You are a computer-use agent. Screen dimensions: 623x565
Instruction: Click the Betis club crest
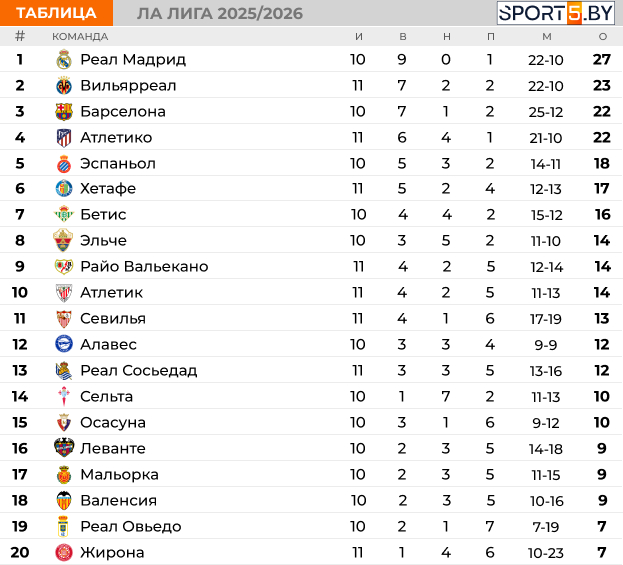point(64,214)
